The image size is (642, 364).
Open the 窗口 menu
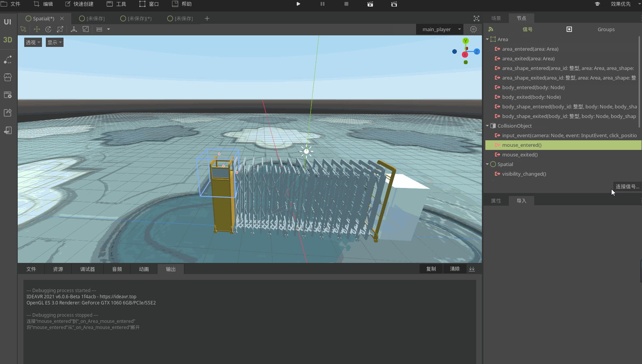coord(149,4)
